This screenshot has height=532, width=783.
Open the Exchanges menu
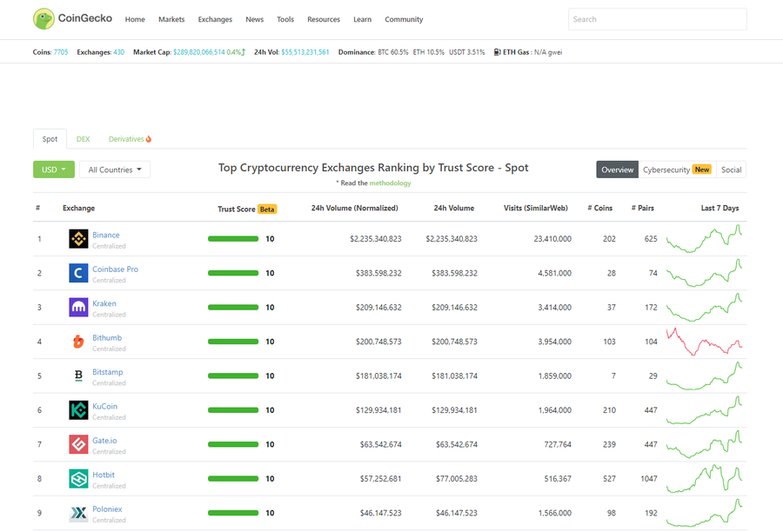[x=215, y=19]
